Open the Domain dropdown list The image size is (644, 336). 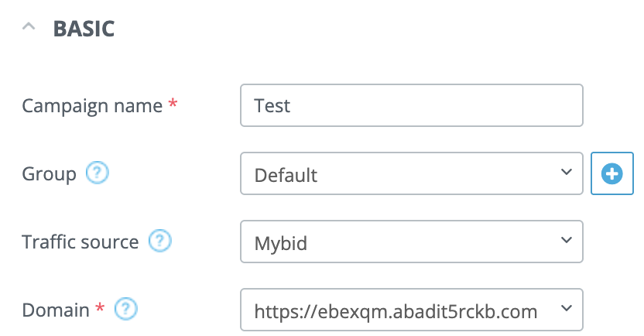[410, 311]
